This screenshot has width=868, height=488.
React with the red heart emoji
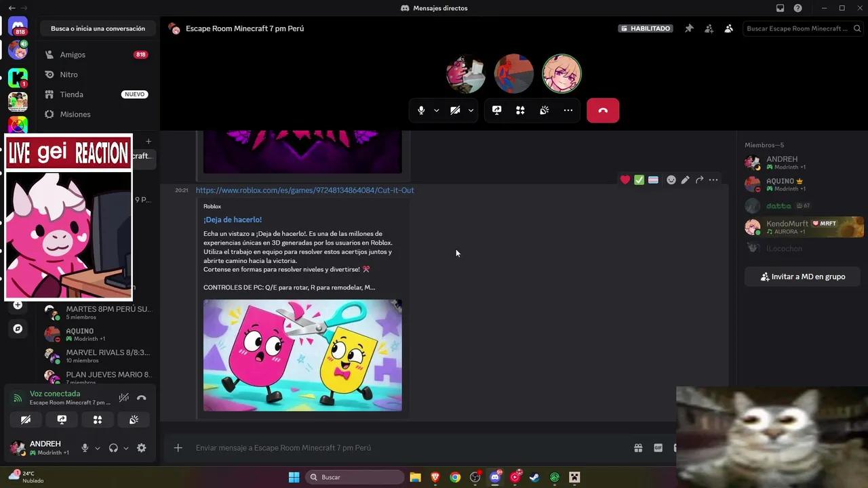[x=625, y=180]
